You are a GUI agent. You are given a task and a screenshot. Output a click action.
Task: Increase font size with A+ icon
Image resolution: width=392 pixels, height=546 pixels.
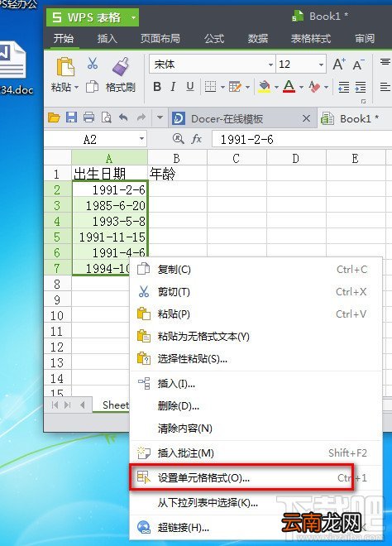339,64
